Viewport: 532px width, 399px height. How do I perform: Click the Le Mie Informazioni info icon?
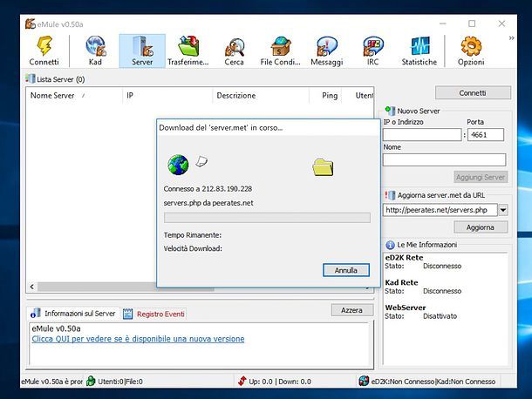[x=390, y=245]
